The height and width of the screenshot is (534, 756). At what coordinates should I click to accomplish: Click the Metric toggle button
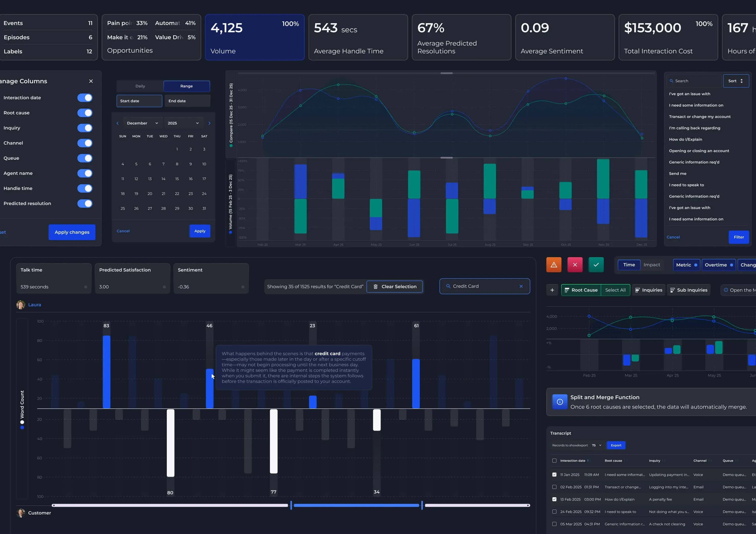(686, 265)
